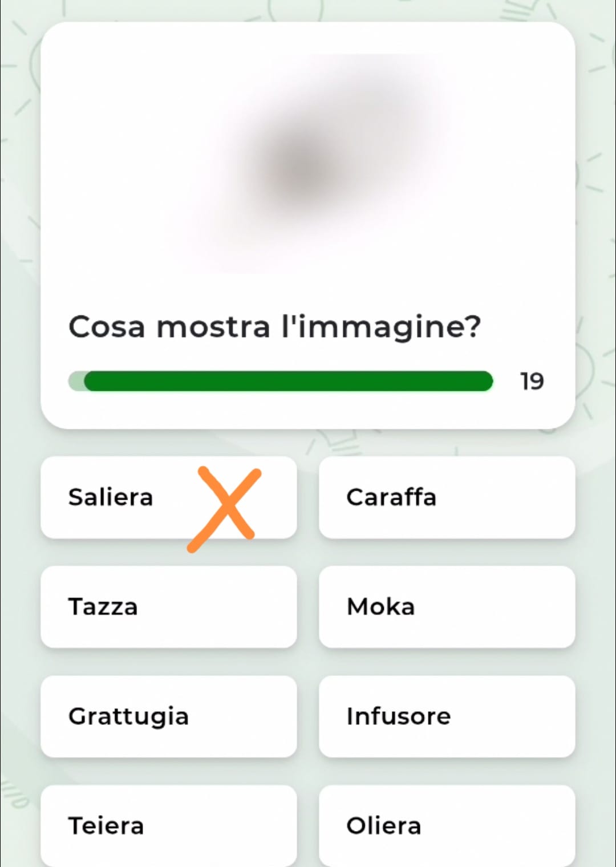
Task: Click the word 'Cosa' in the question
Action: [107, 327]
